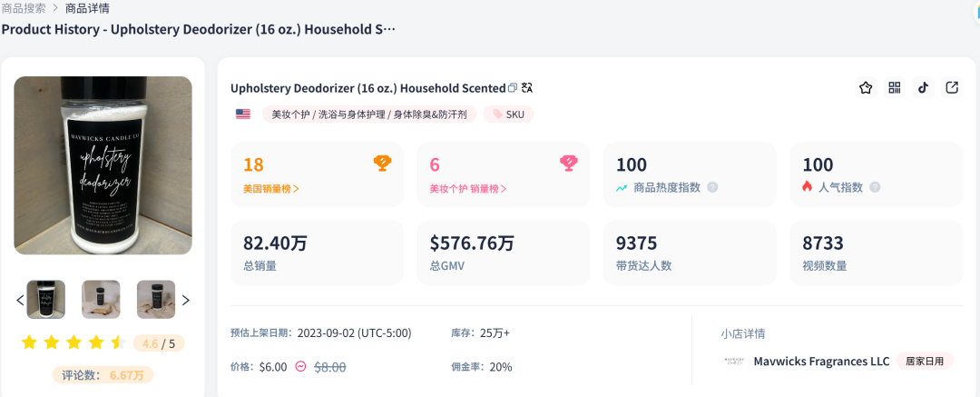
Task: Show next product image arrow
Action: coord(186,300)
